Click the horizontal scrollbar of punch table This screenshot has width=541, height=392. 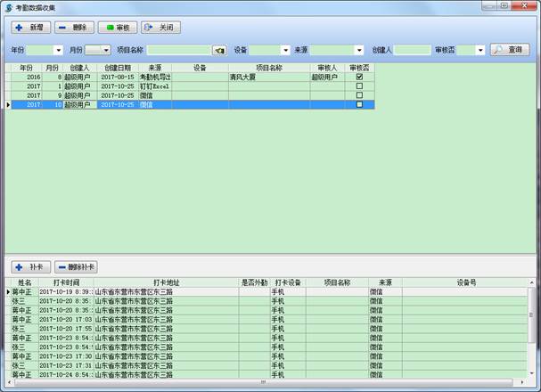[267, 383]
